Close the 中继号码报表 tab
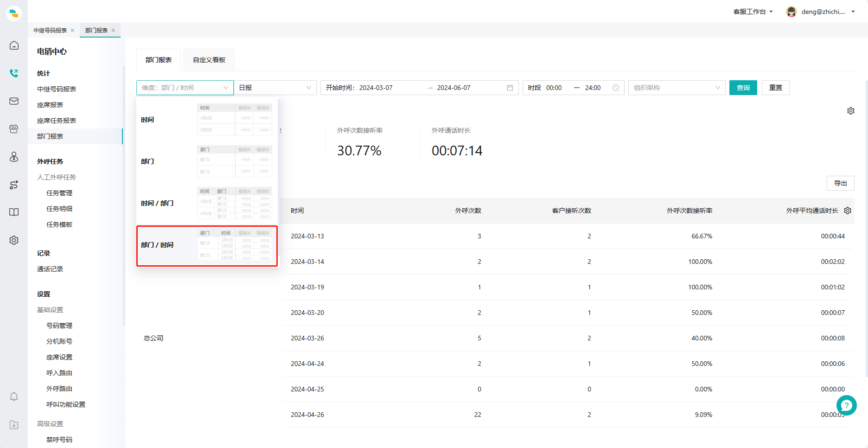868x448 pixels. pyautogui.click(x=72, y=30)
